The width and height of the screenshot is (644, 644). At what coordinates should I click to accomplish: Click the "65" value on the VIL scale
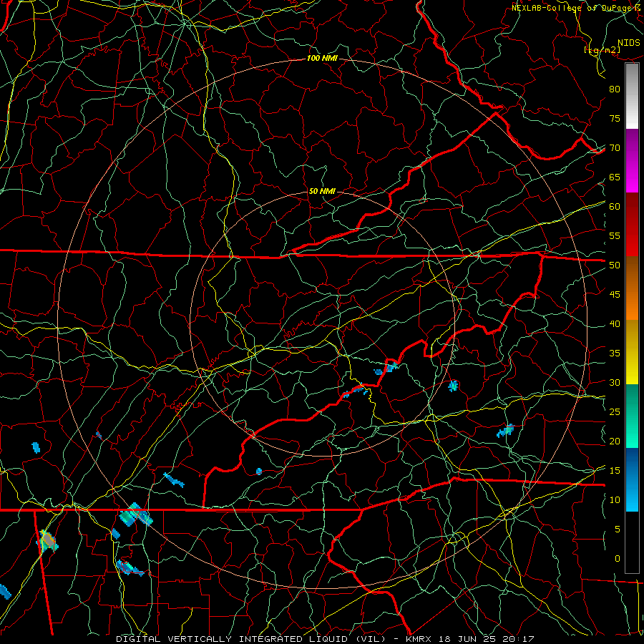point(615,177)
